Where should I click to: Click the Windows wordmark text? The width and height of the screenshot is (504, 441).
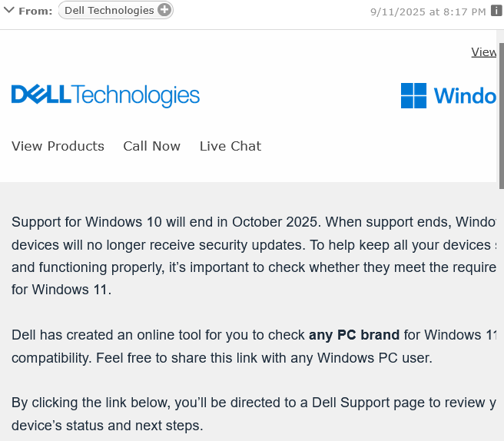click(465, 96)
